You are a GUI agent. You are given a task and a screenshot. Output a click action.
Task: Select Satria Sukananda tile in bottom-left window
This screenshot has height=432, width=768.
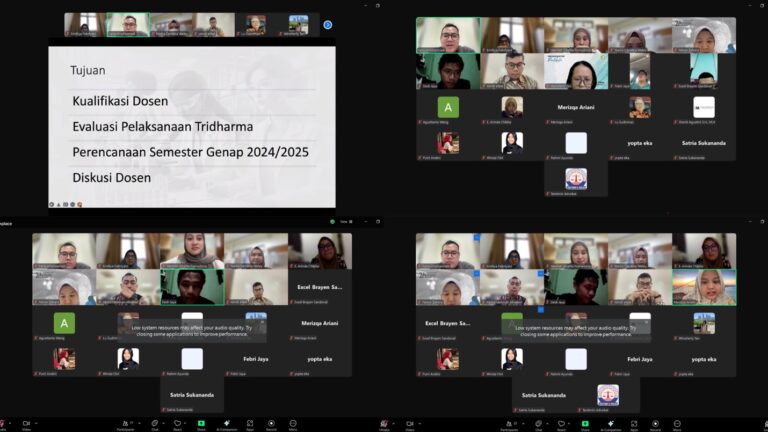pos(192,395)
